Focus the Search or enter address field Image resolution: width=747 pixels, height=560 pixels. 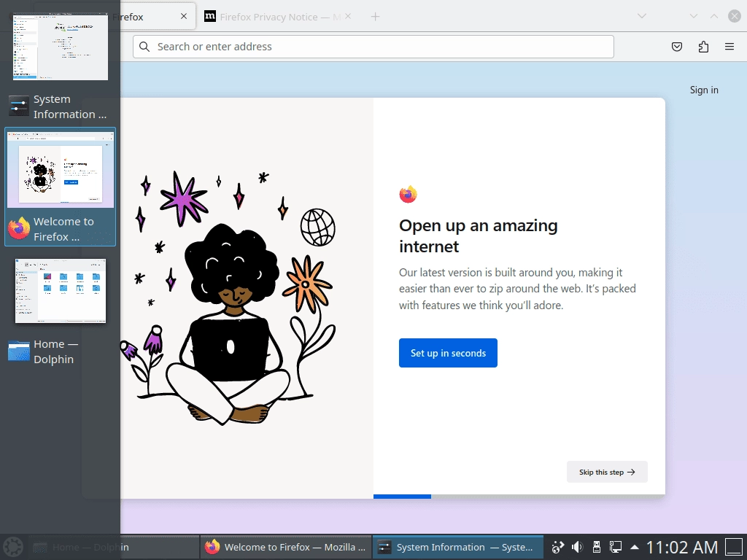point(373,47)
